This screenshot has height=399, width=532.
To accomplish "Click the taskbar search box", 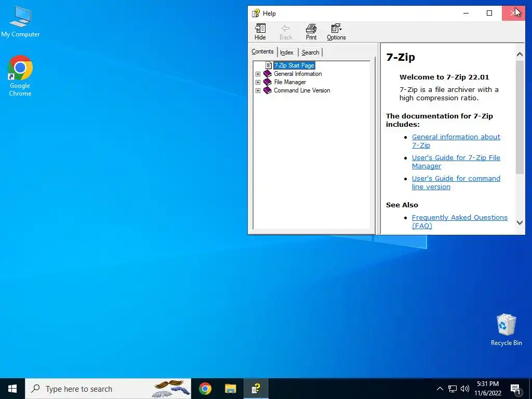I will pos(108,389).
